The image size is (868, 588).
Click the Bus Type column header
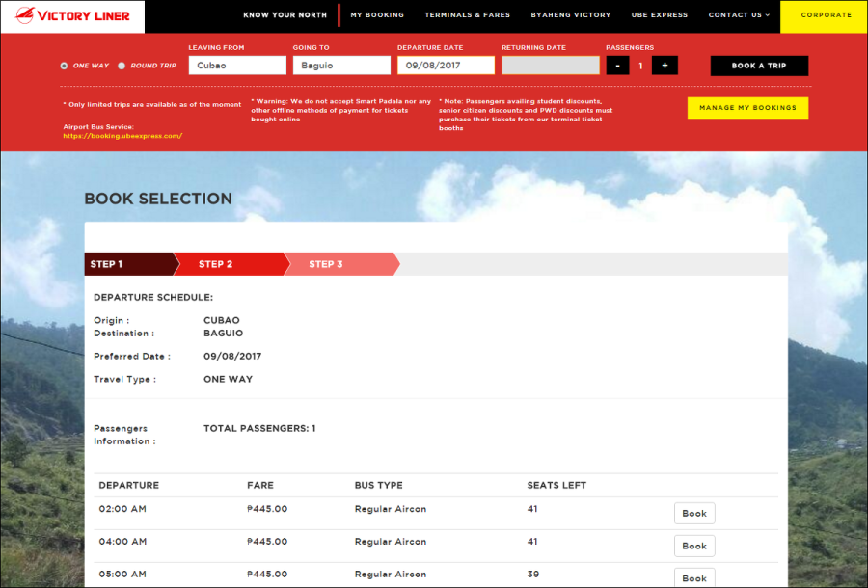click(379, 485)
